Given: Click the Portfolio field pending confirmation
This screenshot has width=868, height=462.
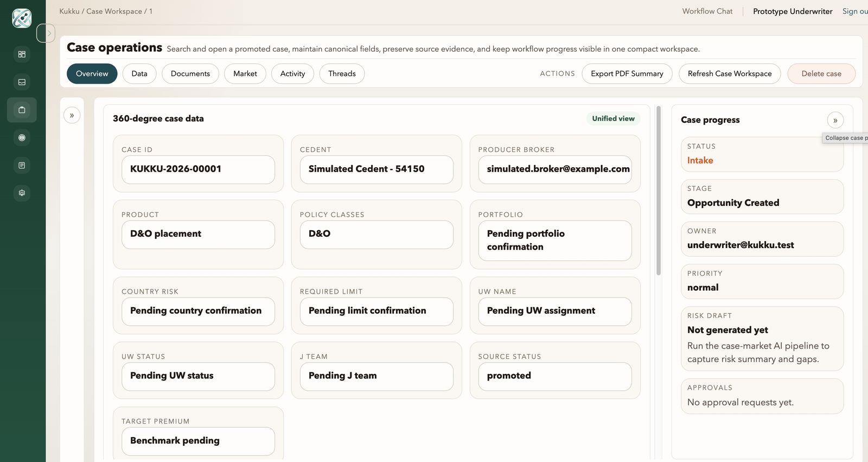Looking at the screenshot, I should (x=555, y=241).
